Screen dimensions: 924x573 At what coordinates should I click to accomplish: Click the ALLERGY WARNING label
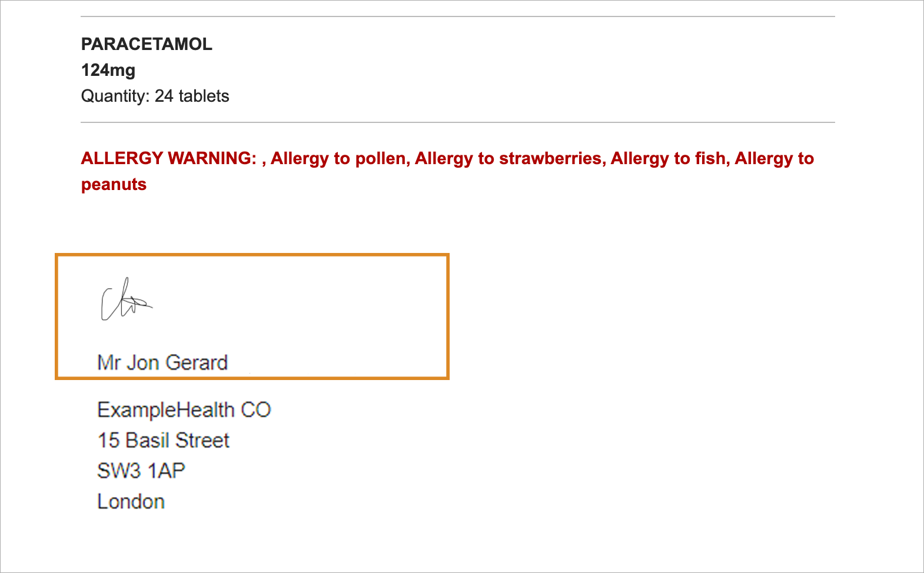[169, 158]
